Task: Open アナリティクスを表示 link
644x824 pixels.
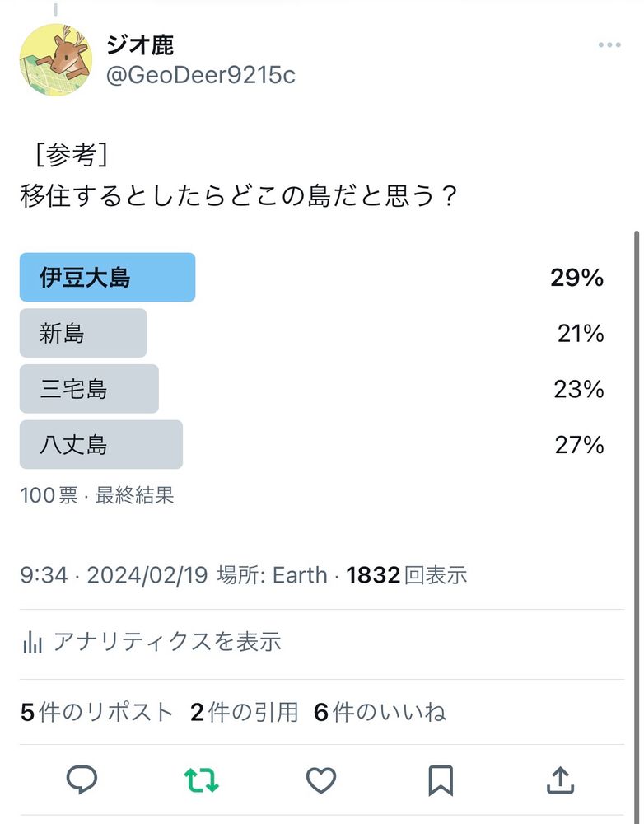Action: (x=167, y=642)
